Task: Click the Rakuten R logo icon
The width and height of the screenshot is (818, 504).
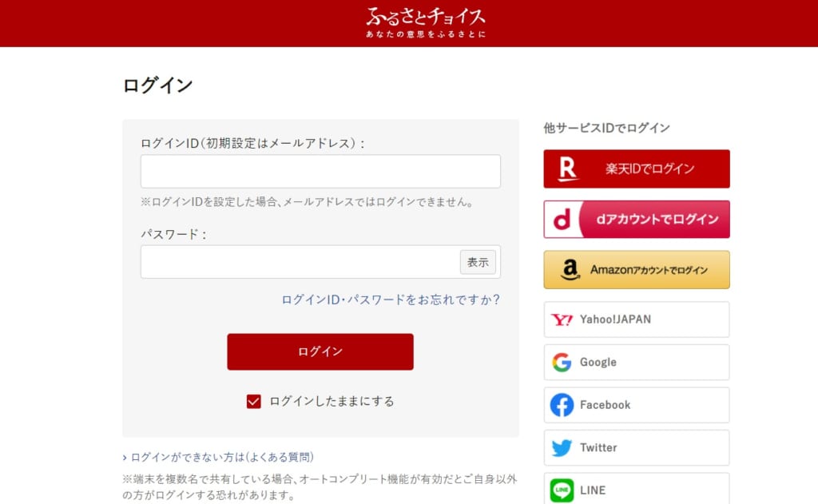Action: 568,169
